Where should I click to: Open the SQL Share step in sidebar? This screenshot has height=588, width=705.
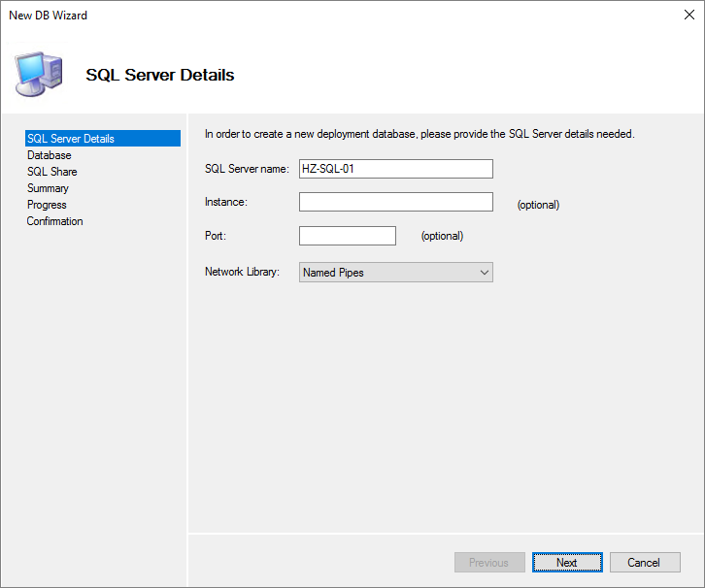(x=51, y=172)
